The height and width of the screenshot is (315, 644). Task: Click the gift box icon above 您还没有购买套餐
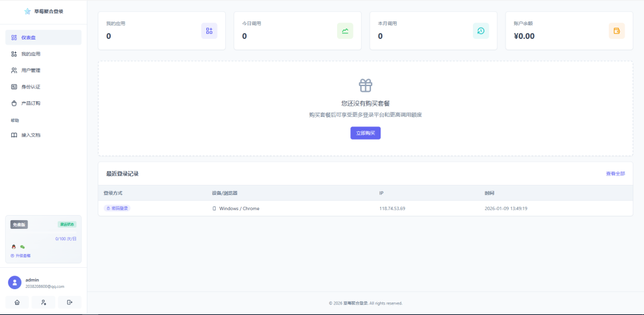[x=365, y=86]
